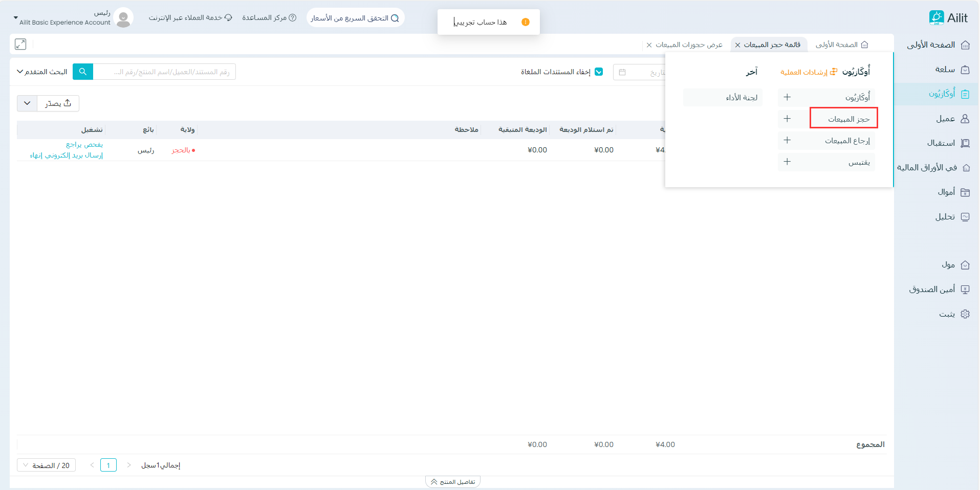Screen dimensions: 980x490
Task: Click the plus icon beside حجز المبيعات
Action: 787,119
